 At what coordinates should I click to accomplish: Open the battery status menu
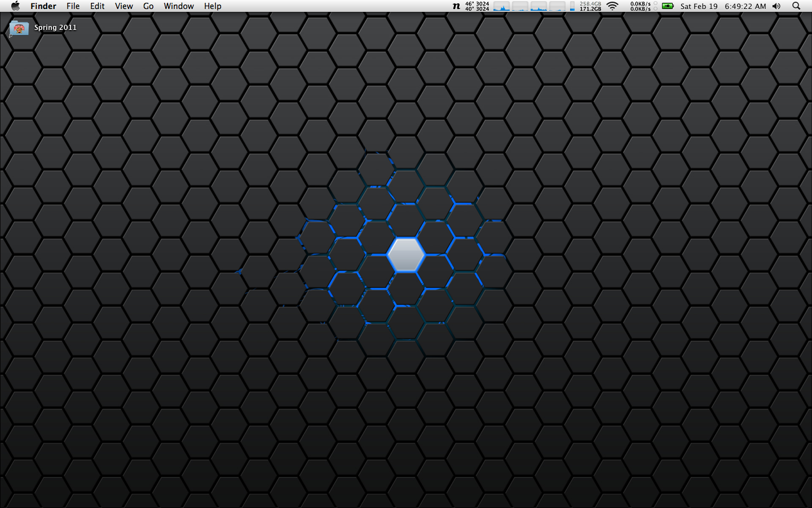[668, 6]
